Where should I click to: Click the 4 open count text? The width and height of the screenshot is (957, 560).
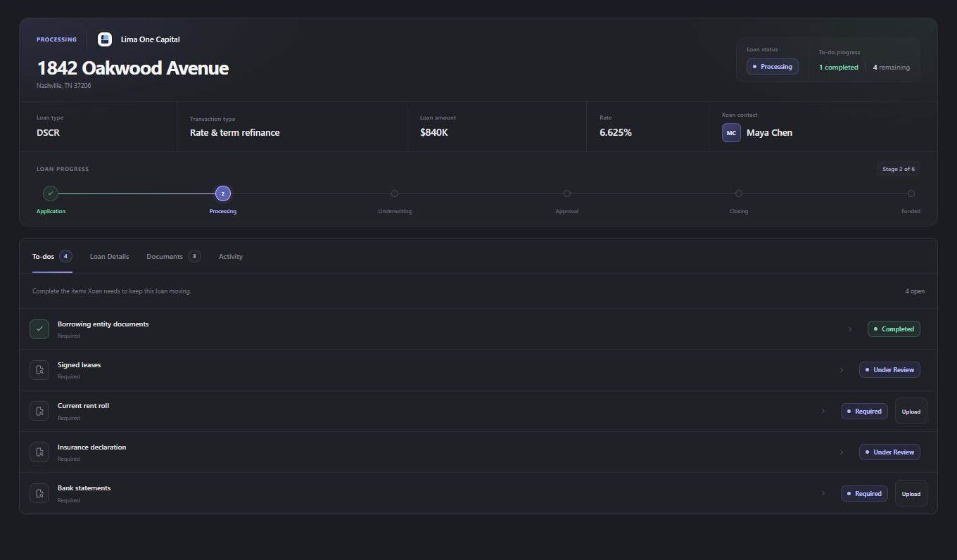pyautogui.click(x=915, y=291)
